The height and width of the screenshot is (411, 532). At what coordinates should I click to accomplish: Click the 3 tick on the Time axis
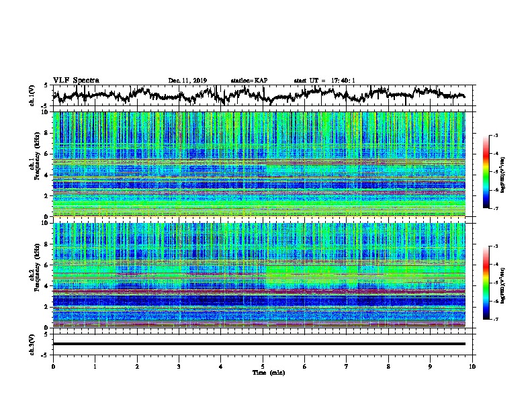tap(179, 366)
